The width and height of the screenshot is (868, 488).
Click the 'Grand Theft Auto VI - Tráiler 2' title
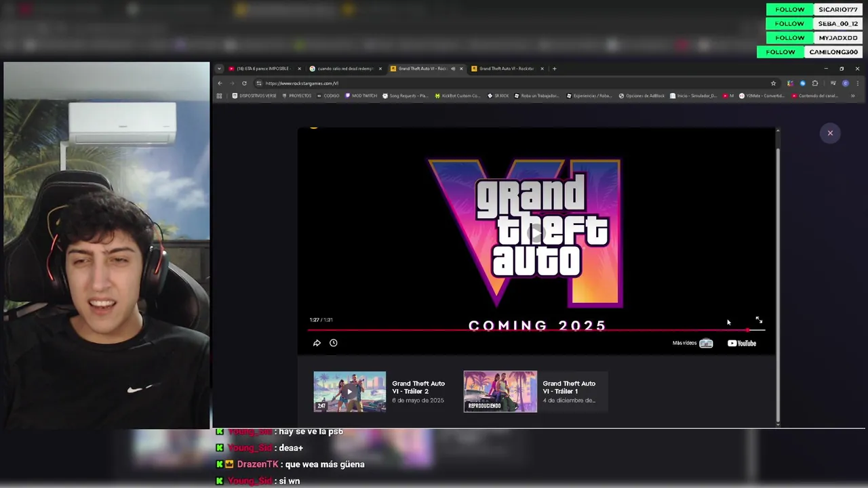click(418, 387)
